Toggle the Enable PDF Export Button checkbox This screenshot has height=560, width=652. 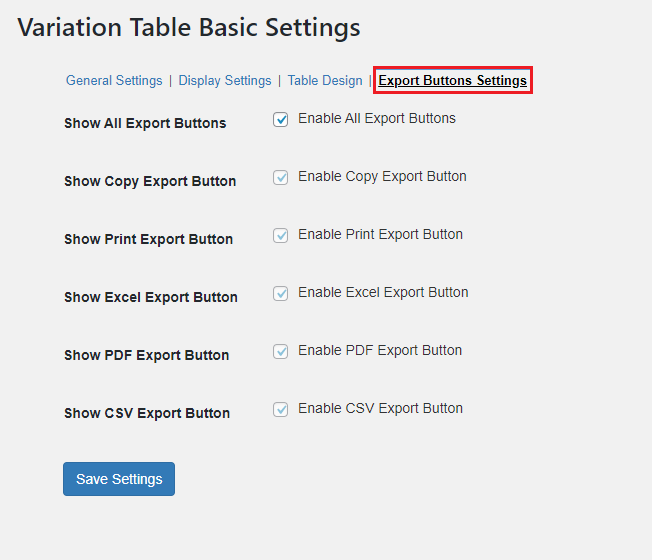[x=281, y=351]
